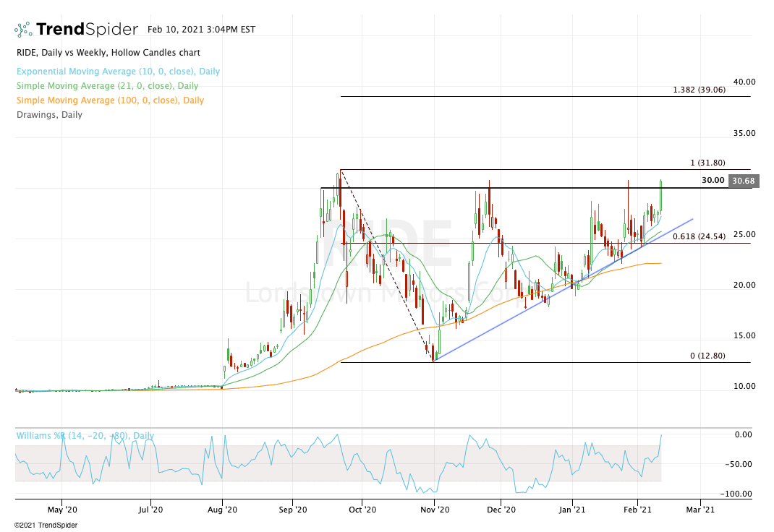Click the TrendSpider copyright text
774x532 pixels.
tap(46, 525)
